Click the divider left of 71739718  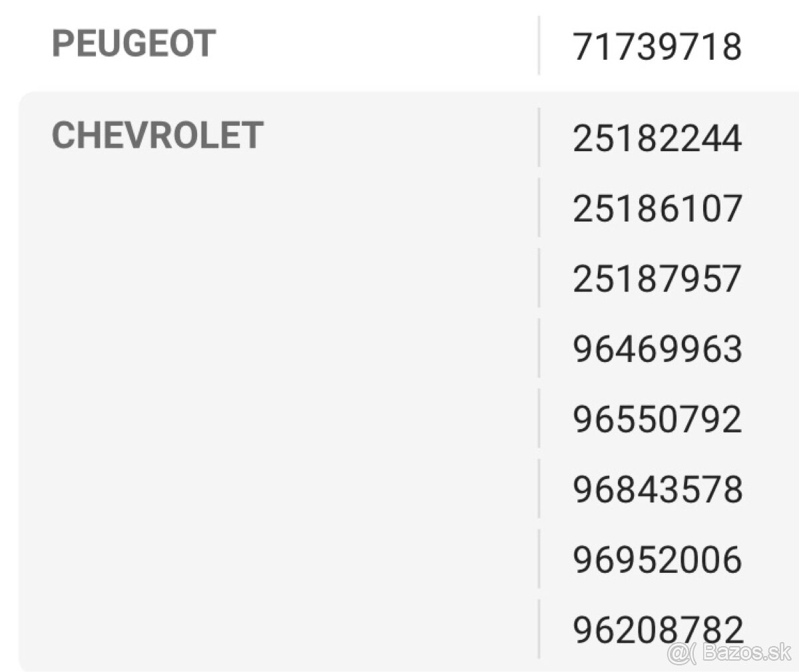(x=539, y=45)
